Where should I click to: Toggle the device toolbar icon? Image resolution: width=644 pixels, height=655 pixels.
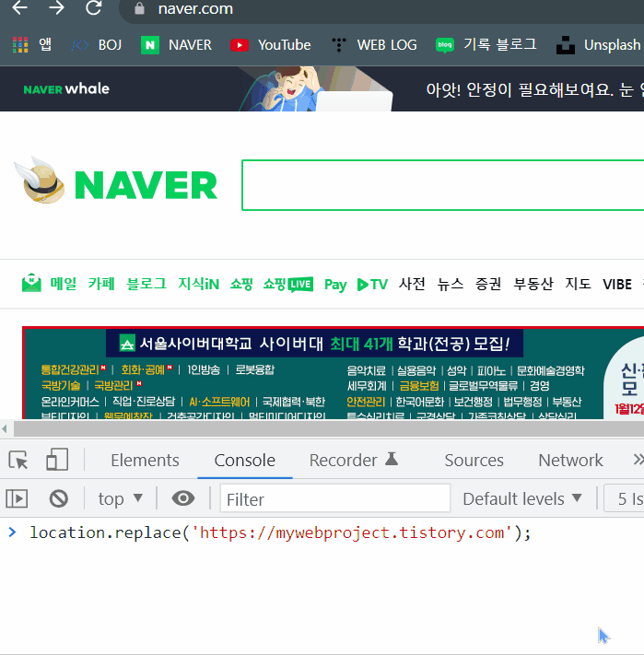pos(57,460)
